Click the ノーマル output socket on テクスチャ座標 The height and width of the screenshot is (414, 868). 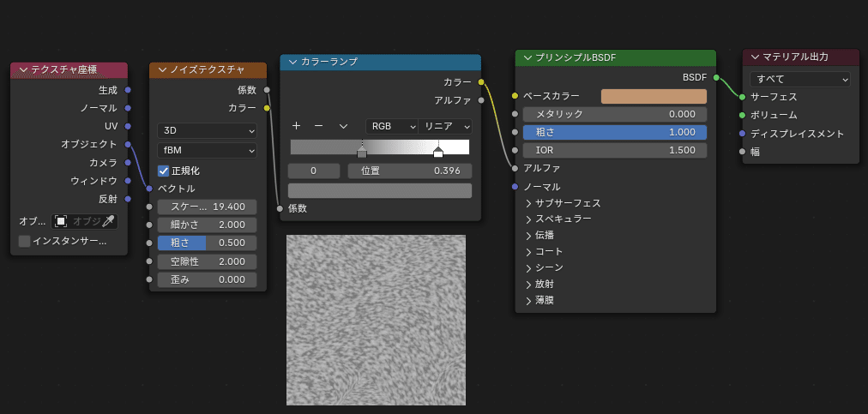pyautogui.click(x=128, y=108)
